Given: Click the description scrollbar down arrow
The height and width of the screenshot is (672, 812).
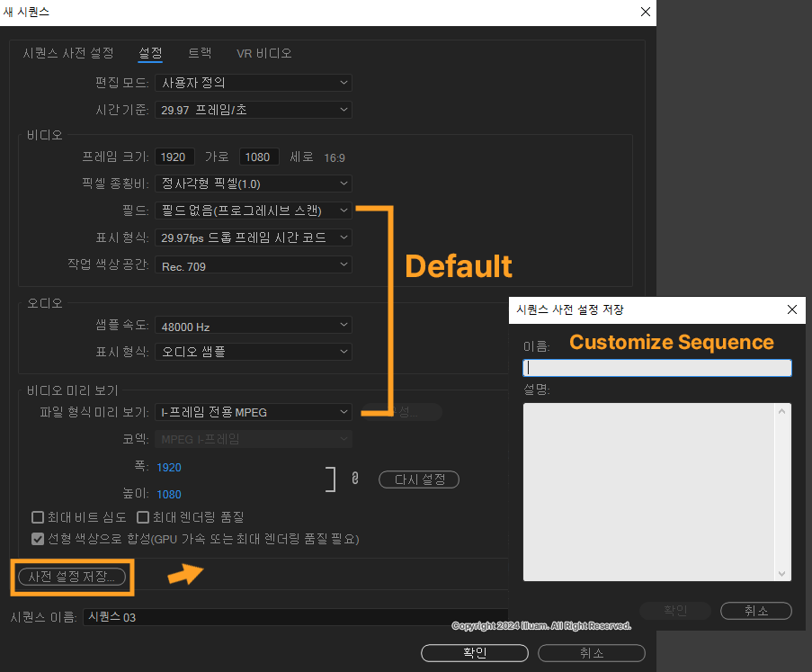Looking at the screenshot, I should (782, 574).
